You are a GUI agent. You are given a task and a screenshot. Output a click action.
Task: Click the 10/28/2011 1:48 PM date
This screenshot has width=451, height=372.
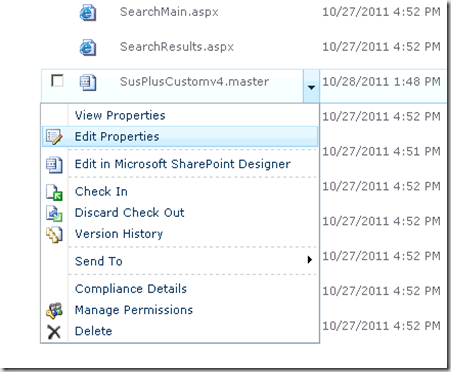pos(381,82)
